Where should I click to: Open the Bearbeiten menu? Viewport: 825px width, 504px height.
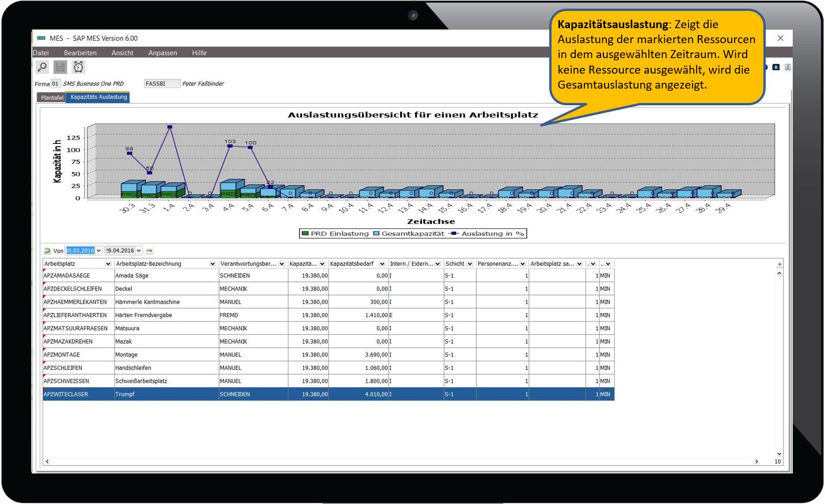[80, 53]
